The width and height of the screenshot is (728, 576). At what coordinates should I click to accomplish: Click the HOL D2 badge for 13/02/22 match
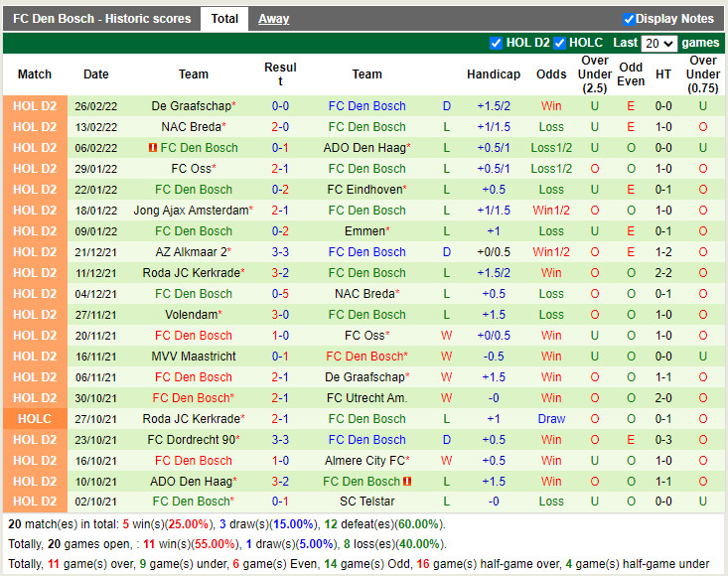pyautogui.click(x=35, y=127)
